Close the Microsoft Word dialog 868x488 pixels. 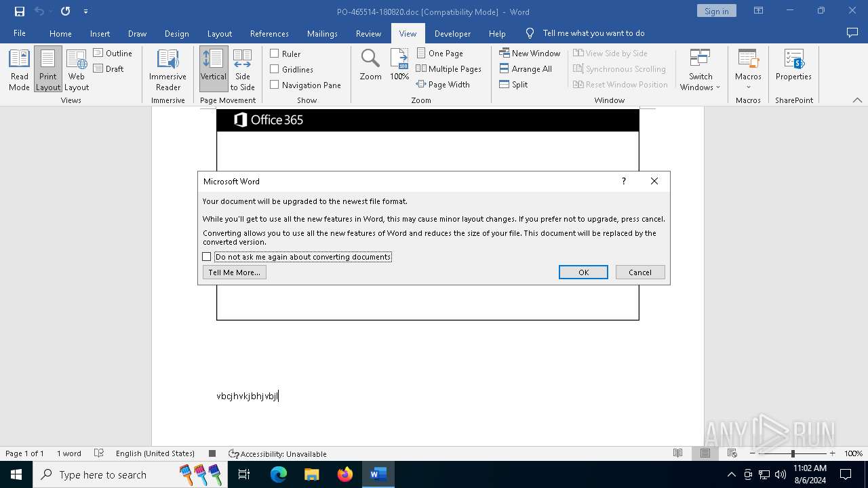654,181
